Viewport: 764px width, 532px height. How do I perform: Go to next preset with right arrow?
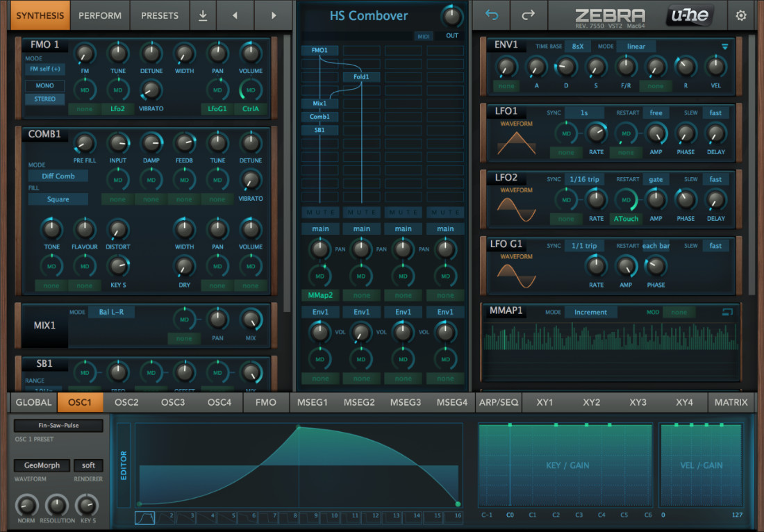(274, 15)
